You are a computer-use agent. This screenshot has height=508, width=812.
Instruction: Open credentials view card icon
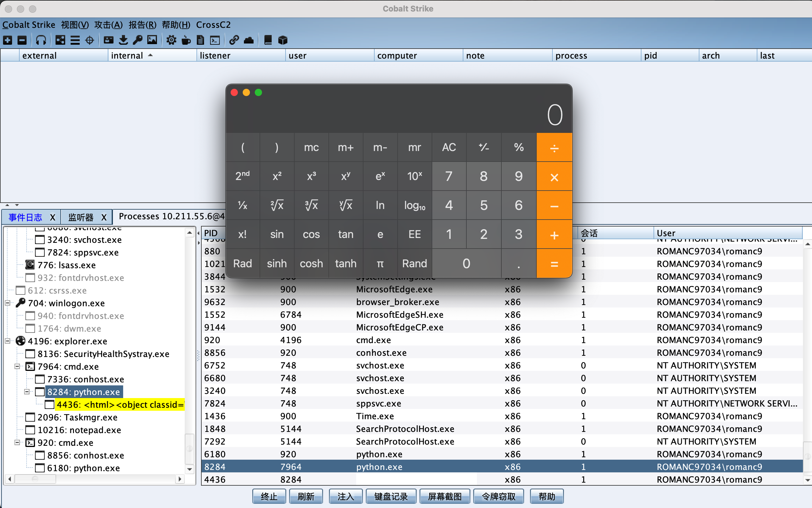coord(108,40)
